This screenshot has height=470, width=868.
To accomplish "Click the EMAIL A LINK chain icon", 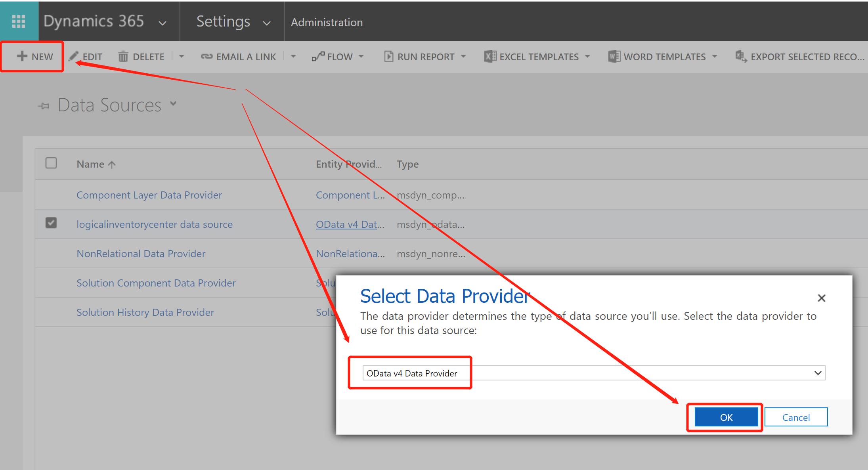I will coord(207,57).
